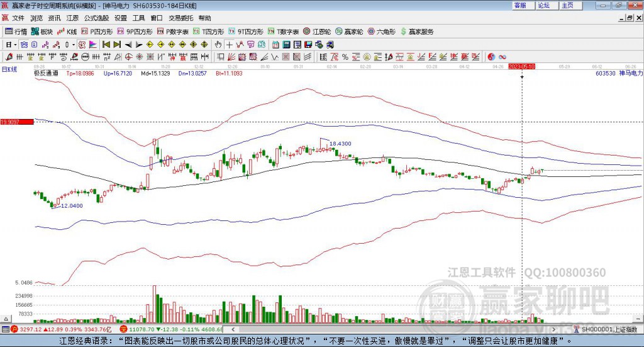The width and height of the screenshot is (644, 347).
Task: Open the T四方形 tool
Action: click(209, 31)
